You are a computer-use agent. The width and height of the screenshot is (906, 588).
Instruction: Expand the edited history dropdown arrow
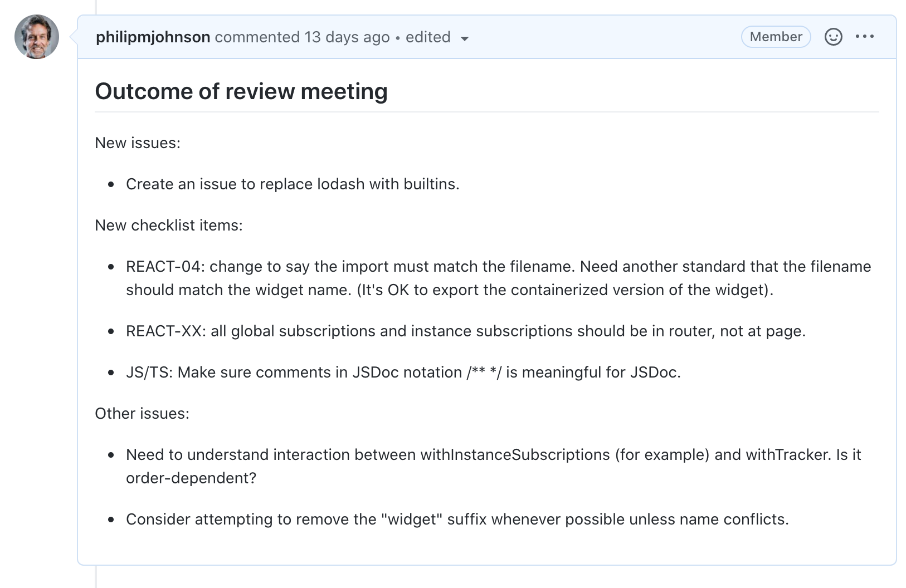[x=465, y=38]
